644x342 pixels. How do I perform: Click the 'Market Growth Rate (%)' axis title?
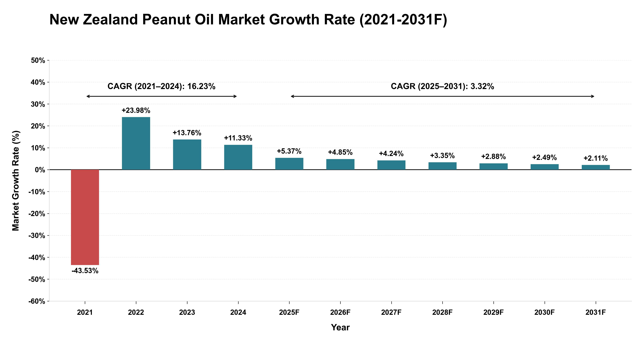(x=16, y=181)
